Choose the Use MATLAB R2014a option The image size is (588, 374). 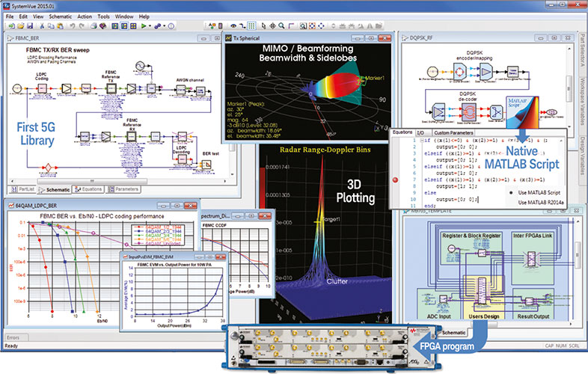pyautogui.click(x=541, y=202)
